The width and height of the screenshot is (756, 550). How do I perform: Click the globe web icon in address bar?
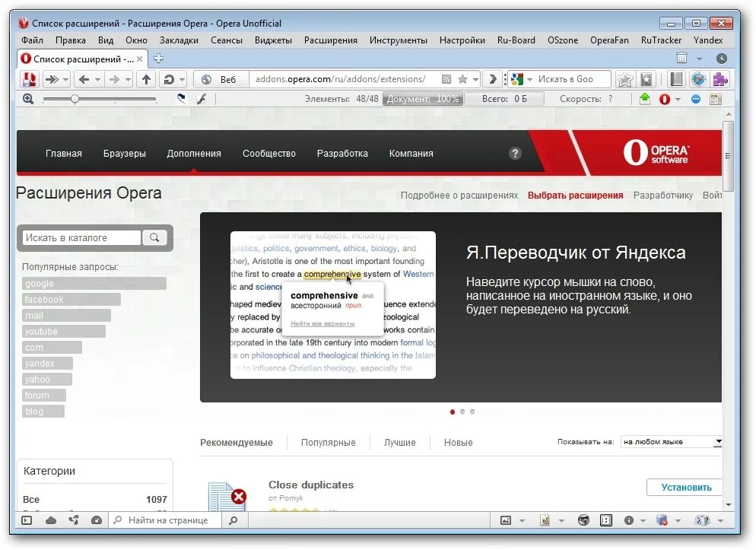[205, 79]
